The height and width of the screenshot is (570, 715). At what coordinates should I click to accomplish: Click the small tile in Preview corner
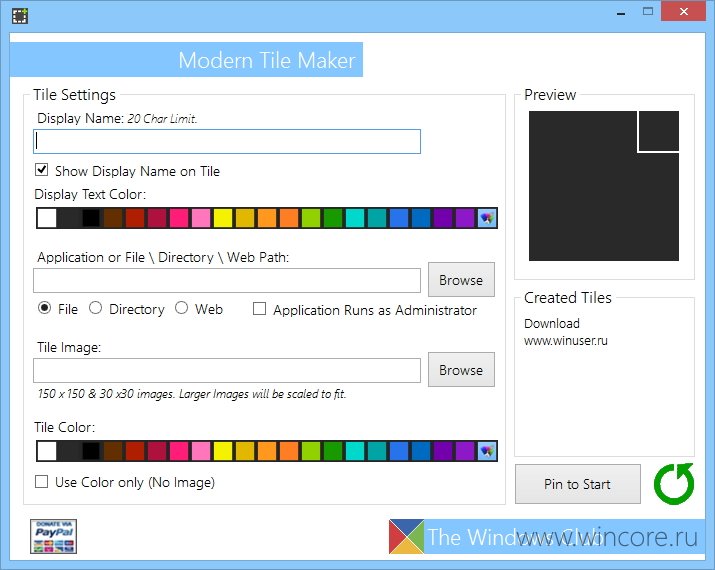coord(658,130)
